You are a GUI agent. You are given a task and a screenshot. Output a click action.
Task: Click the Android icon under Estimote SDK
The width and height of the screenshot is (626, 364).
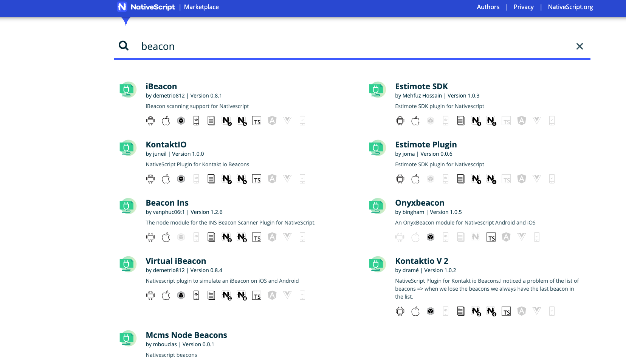click(400, 121)
